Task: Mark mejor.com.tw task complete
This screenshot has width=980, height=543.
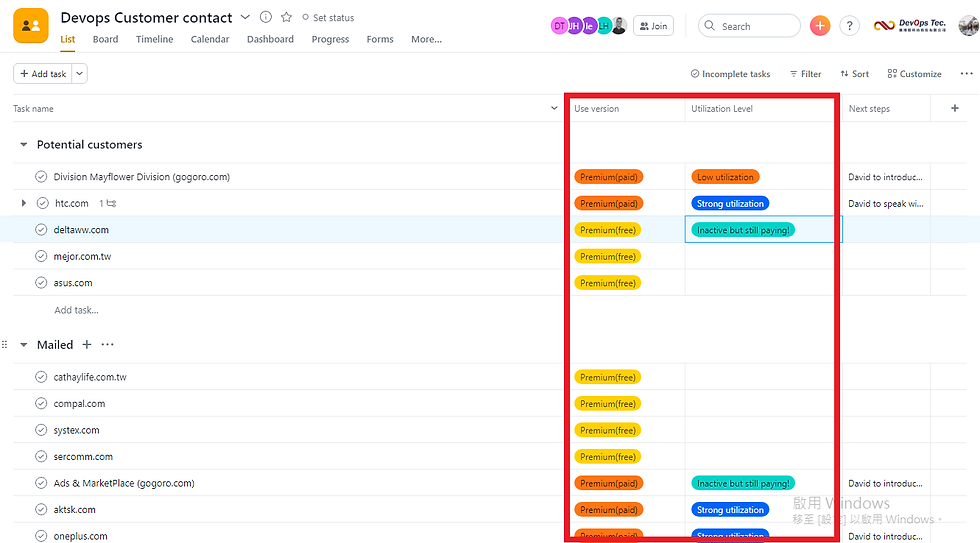Action: point(41,256)
